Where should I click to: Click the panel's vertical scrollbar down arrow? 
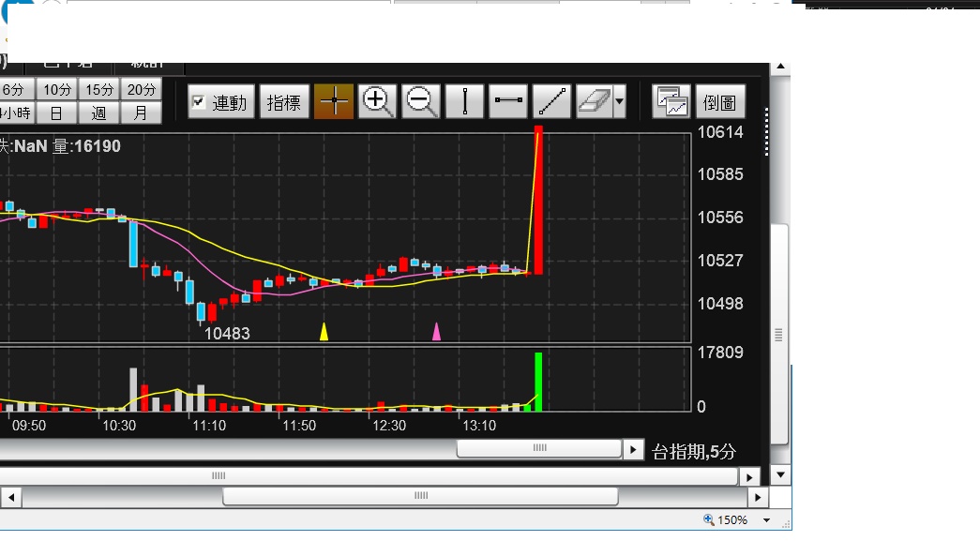[x=780, y=474]
